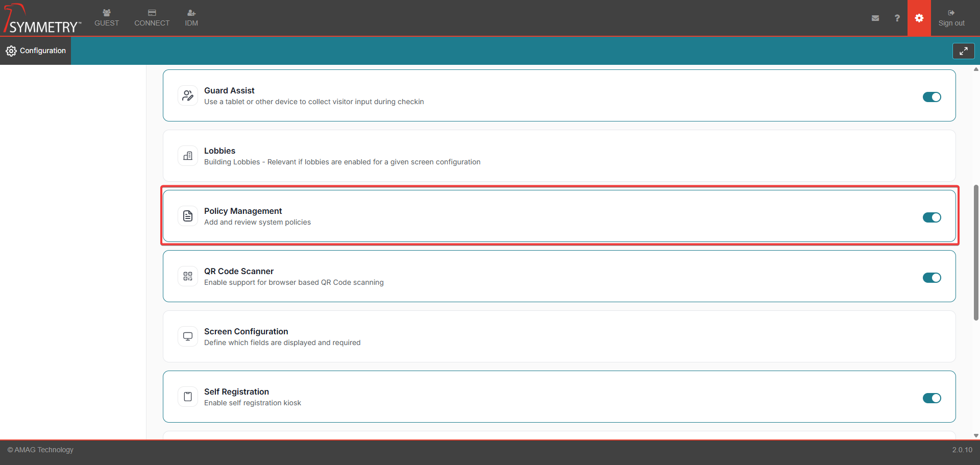Open messages via the envelope icon

(x=875, y=18)
